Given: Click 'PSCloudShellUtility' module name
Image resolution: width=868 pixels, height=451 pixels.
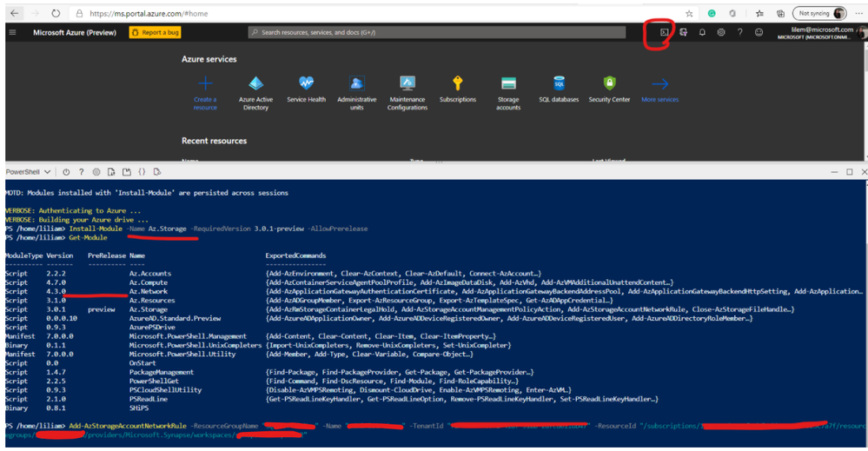Looking at the screenshot, I should [165, 390].
